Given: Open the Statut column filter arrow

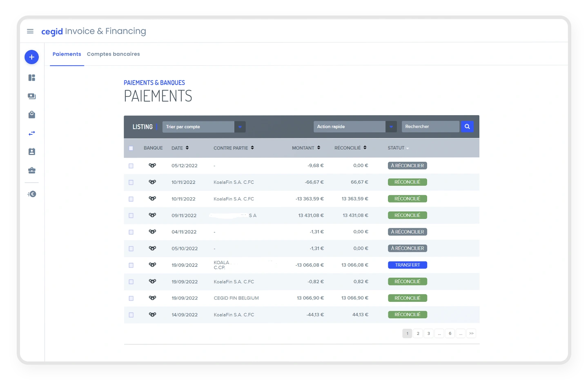Looking at the screenshot, I should [x=408, y=149].
